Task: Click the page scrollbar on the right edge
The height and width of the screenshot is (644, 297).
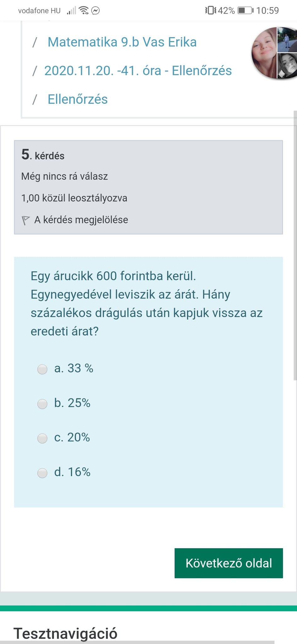Action: [x=295, y=245]
